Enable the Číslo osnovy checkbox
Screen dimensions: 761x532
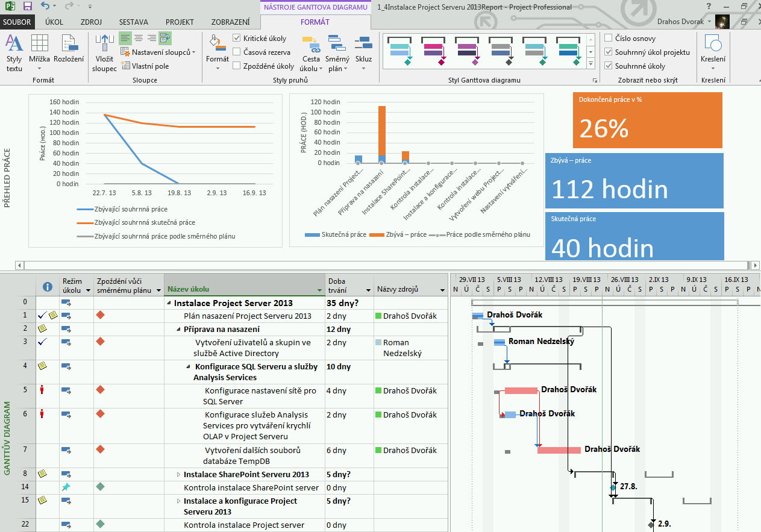coord(609,39)
